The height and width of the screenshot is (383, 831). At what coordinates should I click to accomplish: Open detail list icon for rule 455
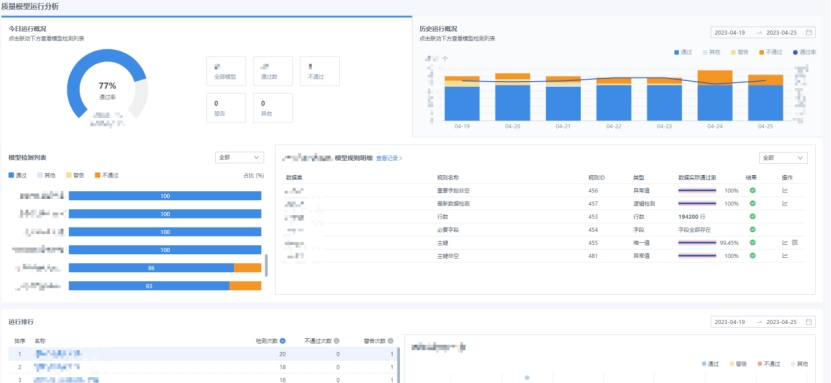click(x=794, y=243)
